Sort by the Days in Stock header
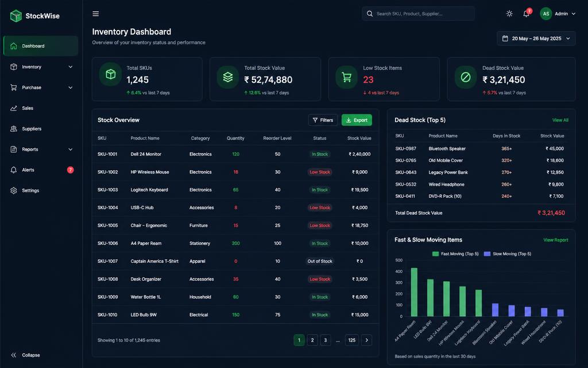Viewport: 588px width, 368px height. (506, 136)
